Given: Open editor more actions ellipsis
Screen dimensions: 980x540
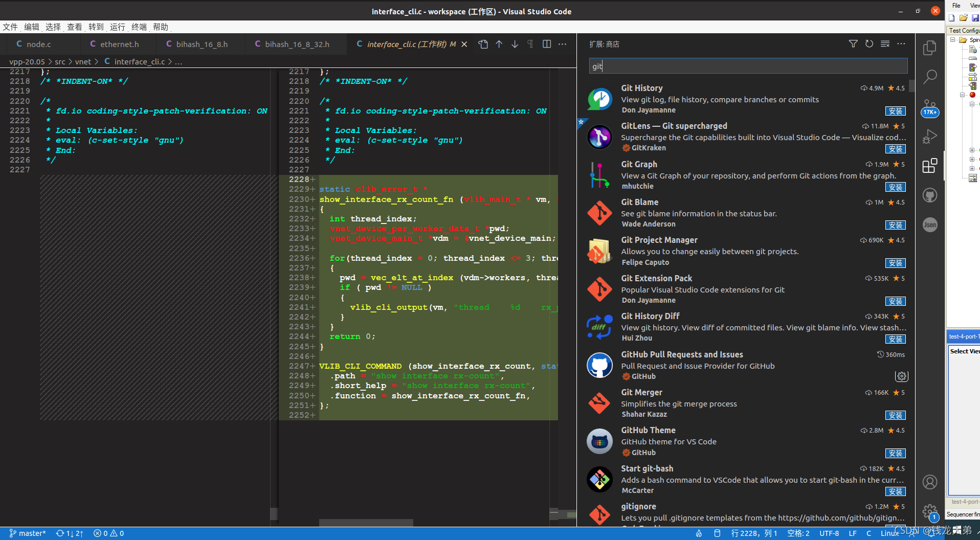Looking at the screenshot, I should click(563, 44).
